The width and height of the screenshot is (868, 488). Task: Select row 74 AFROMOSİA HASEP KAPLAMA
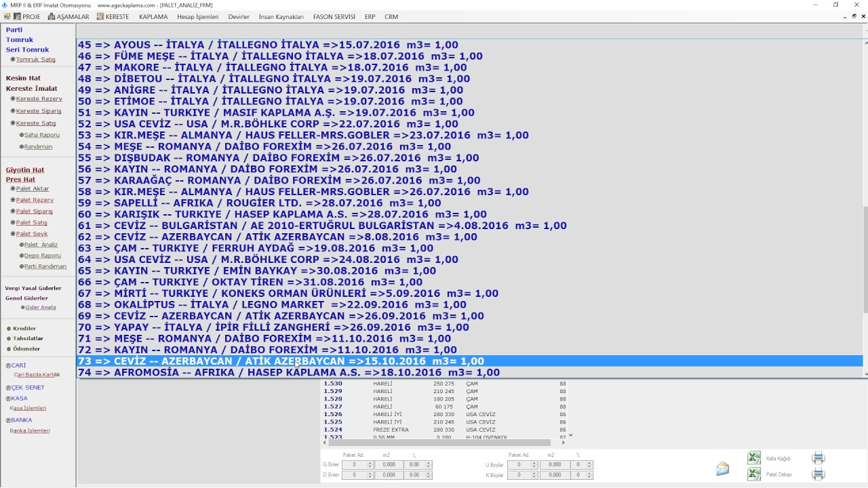pos(469,372)
